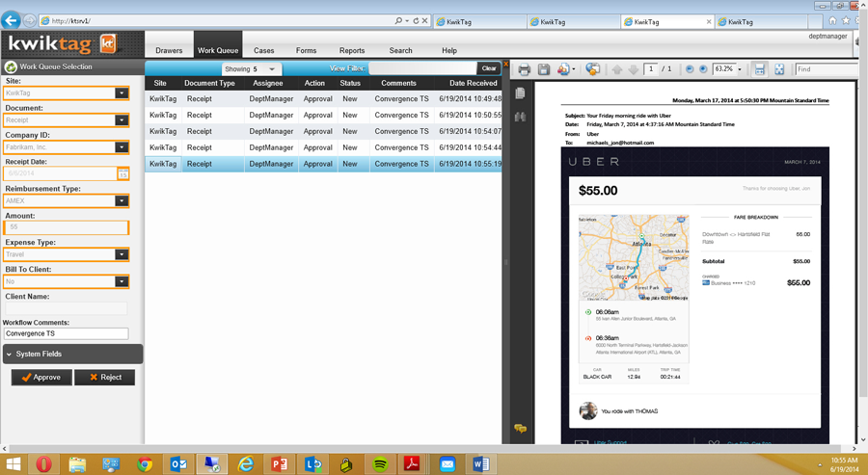Screen dimensions: 868x475
Task: Close the view filter bar with orange X
Action: pos(505,65)
